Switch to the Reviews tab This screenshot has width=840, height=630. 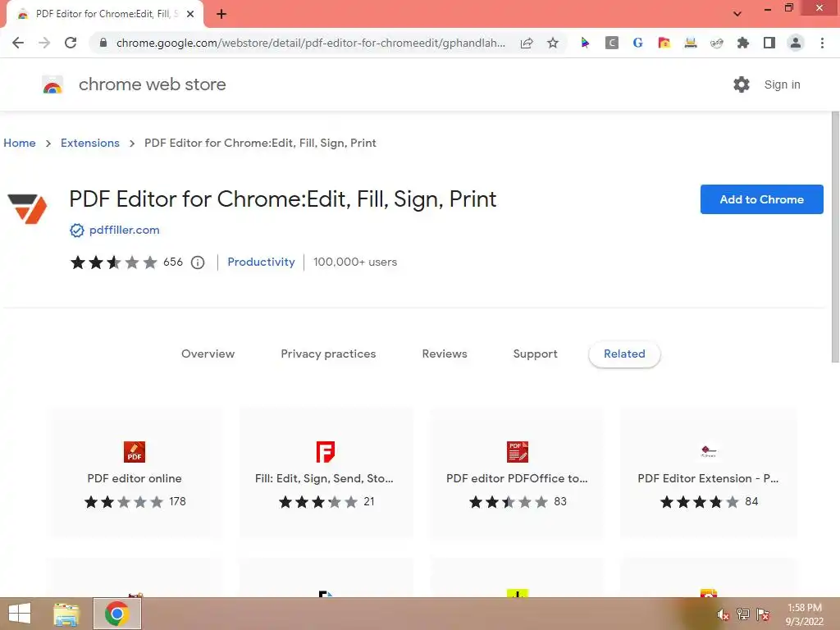point(444,354)
